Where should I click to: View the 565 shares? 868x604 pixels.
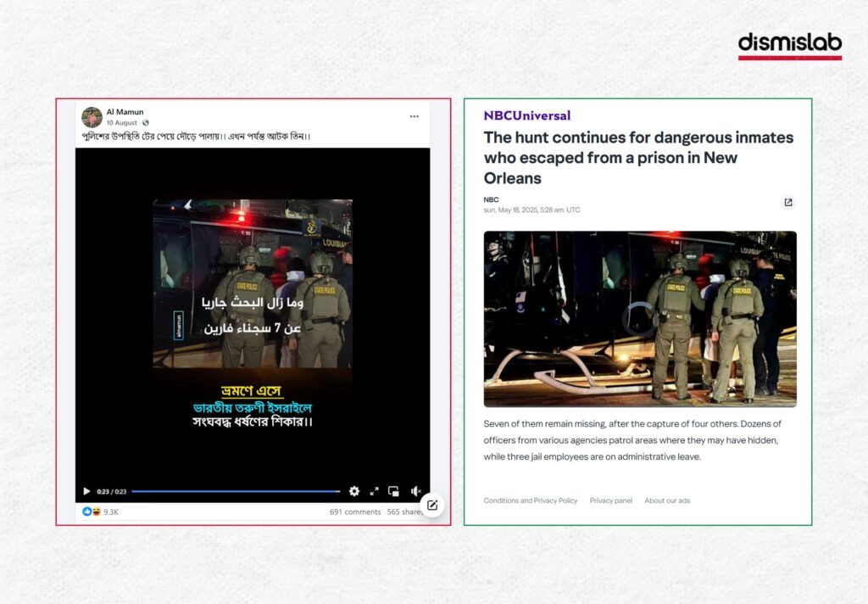[404, 512]
